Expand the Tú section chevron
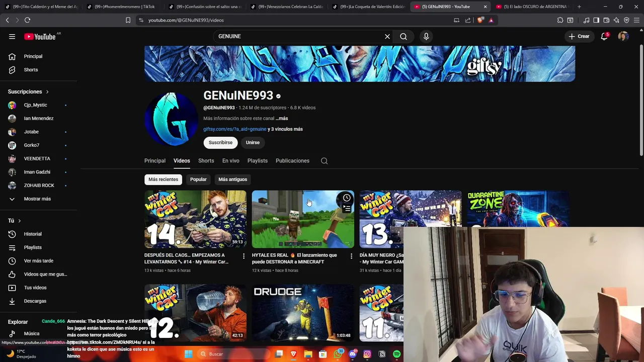Image resolution: width=644 pixels, height=362 pixels. pyautogui.click(x=20, y=221)
